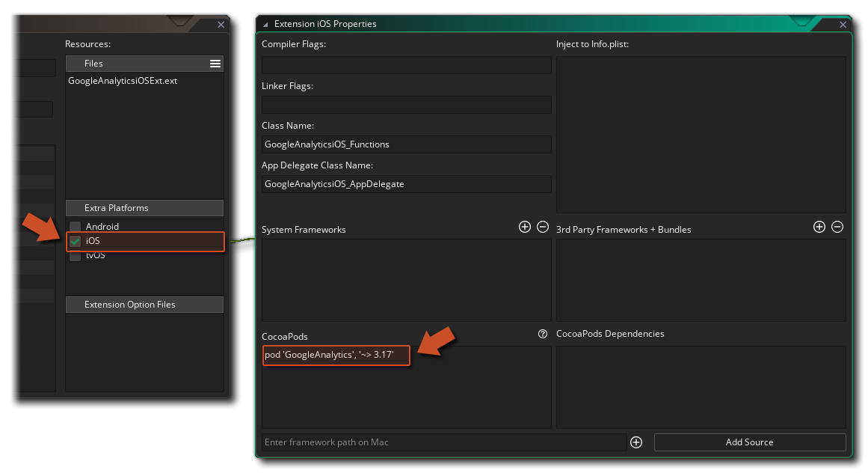The height and width of the screenshot is (473, 868).
Task: Click the Class Name input field
Action: (x=406, y=144)
